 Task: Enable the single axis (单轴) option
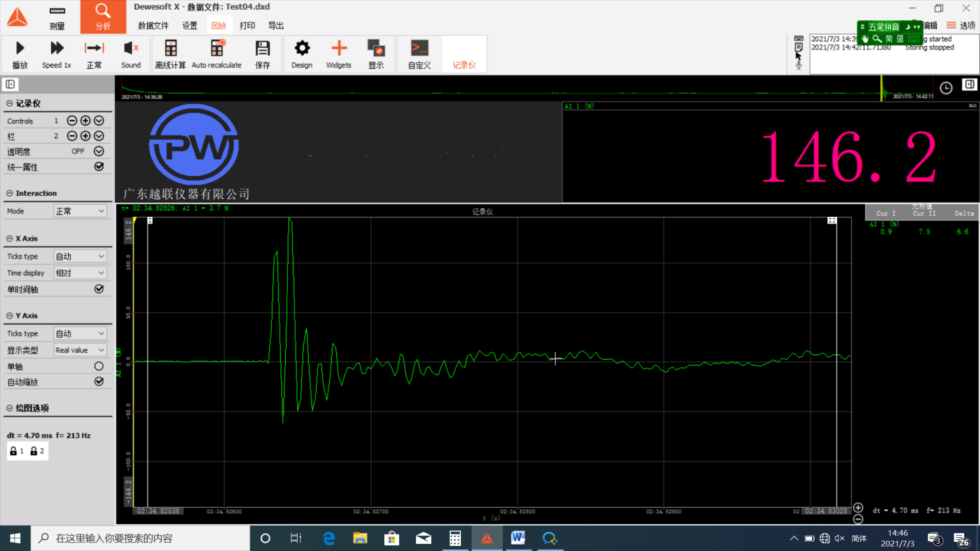pos(99,366)
